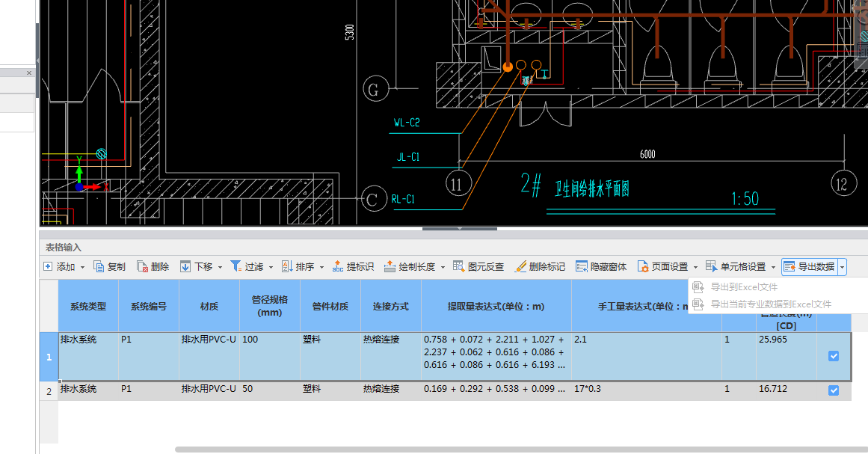Click the 排水系统 cell in row 2
868x454 pixels.
[88, 391]
